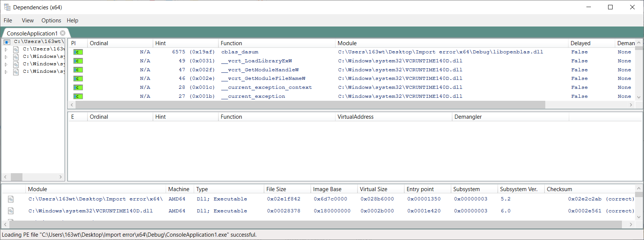Sort imports by the Hint column header
Viewport: 644px width, 240px height.
tap(185, 43)
